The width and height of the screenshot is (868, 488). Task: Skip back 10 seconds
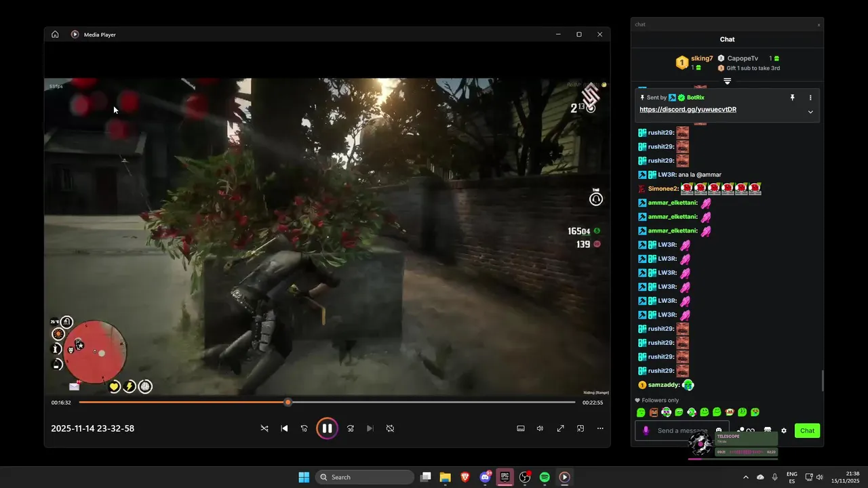(x=304, y=428)
